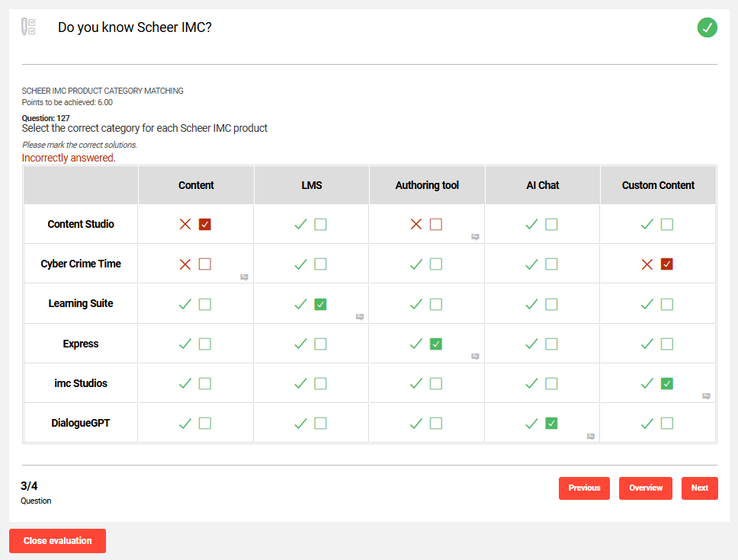Click the Express row label
Screen dimensions: 738x560
coord(81,344)
